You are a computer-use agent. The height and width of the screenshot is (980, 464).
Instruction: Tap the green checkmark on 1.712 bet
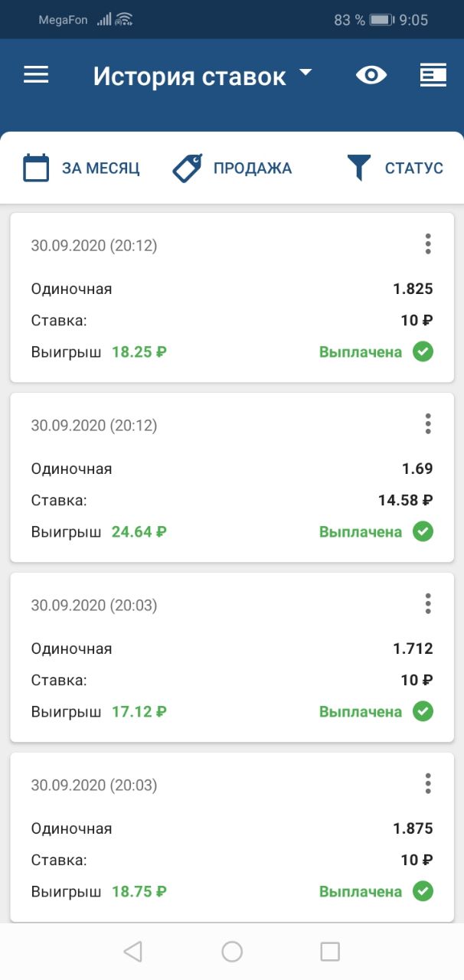423,711
